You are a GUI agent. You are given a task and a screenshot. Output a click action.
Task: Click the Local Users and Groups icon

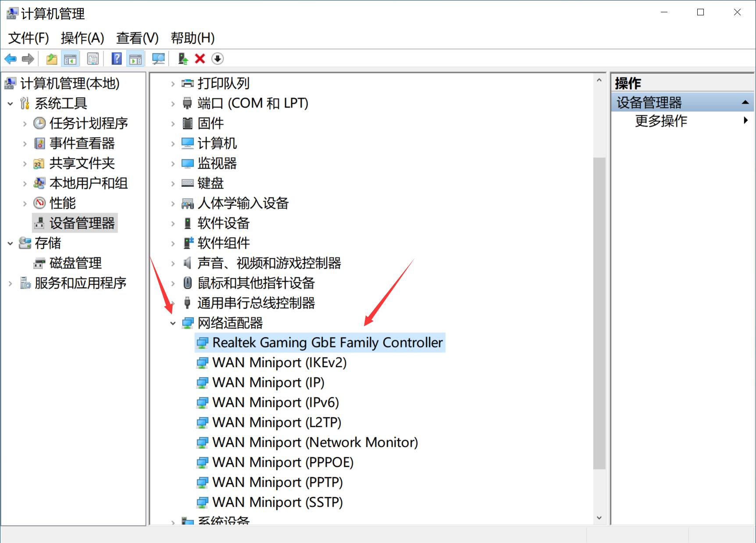[39, 183]
